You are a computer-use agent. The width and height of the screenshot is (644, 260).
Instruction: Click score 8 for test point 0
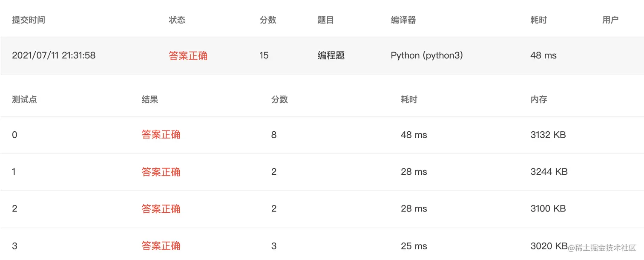(x=274, y=135)
